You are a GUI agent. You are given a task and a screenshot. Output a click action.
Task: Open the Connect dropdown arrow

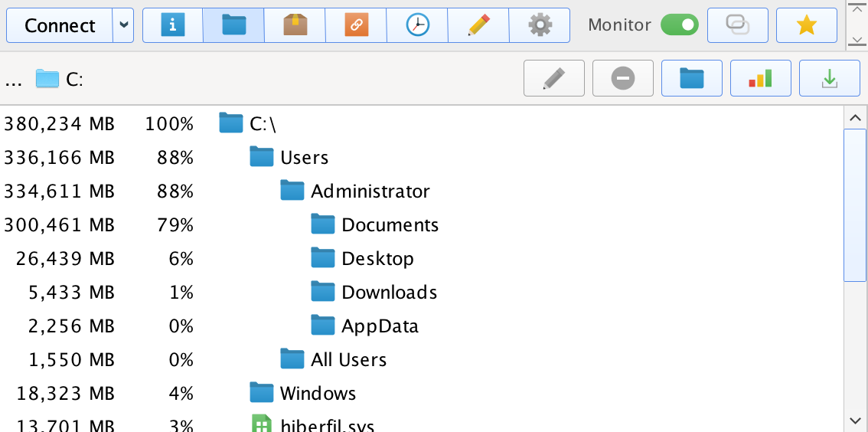coord(123,25)
